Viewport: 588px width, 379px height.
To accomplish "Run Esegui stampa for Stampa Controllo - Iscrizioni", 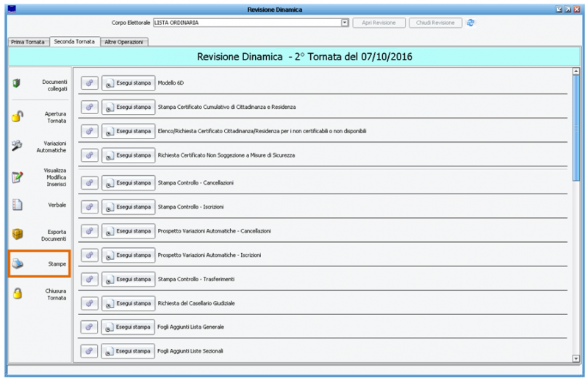I will (128, 207).
